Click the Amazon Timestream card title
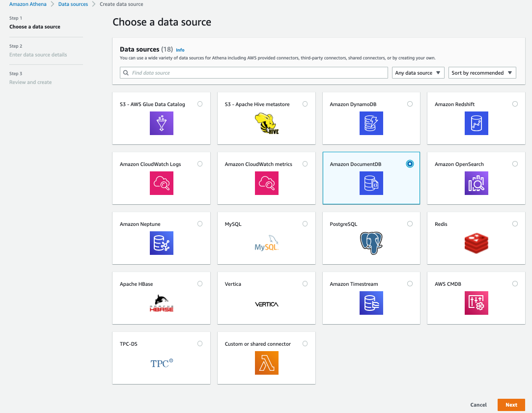The height and width of the screenshot is (413, 532). [354, 284]
